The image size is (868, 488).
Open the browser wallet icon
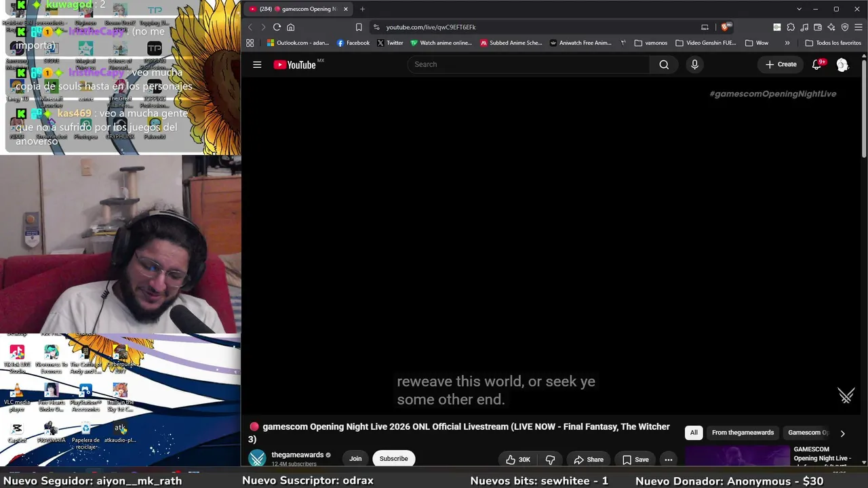(818, 27)
